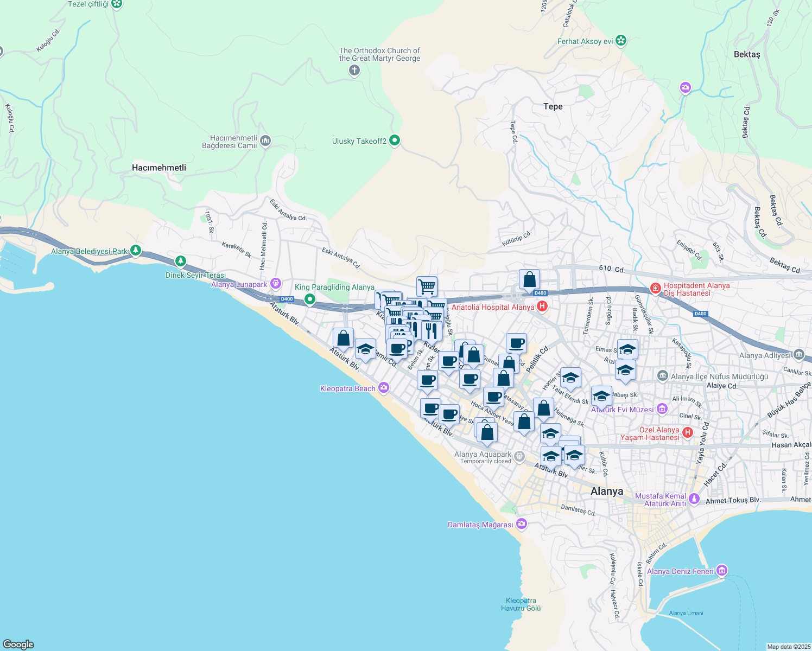Select the Bektaş district label

coord(747,54)
